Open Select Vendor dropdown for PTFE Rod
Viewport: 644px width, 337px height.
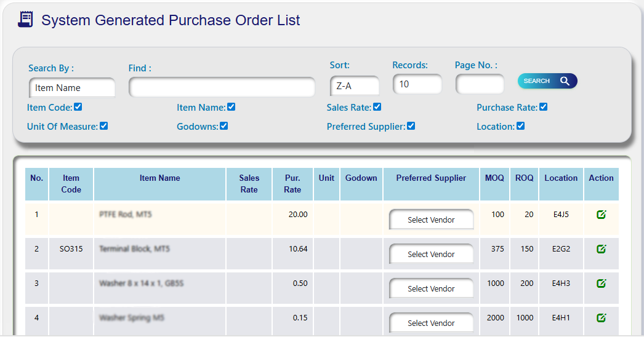pyautogui.click(x=431, y=220)
